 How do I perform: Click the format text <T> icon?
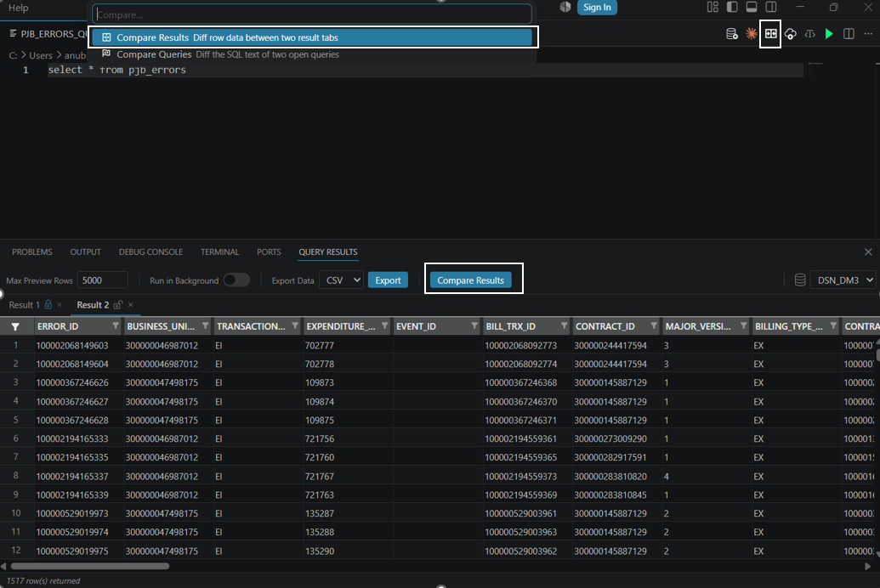tap(809, 34)
